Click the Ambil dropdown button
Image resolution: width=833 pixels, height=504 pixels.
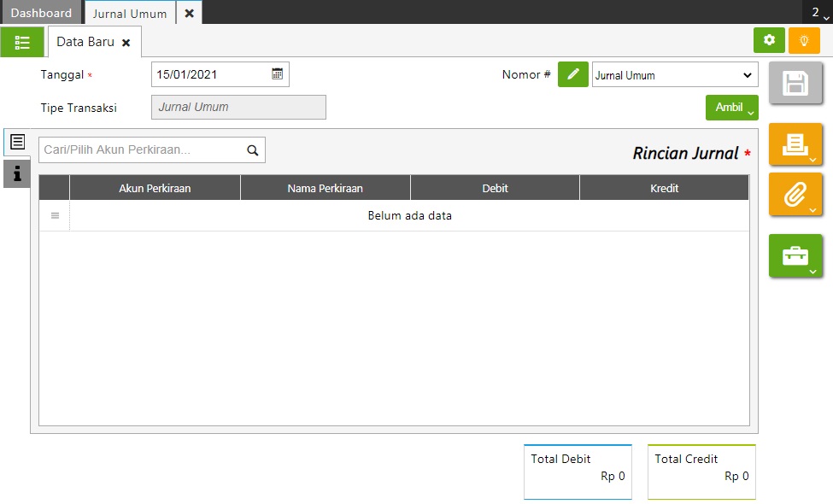pyautogui.click(x=731, y=108)
